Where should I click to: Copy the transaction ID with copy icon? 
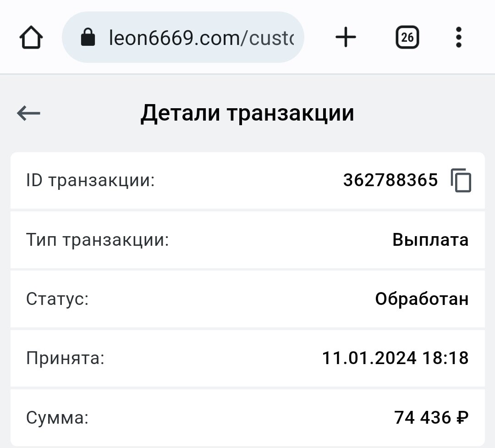[x=461, y=180]
